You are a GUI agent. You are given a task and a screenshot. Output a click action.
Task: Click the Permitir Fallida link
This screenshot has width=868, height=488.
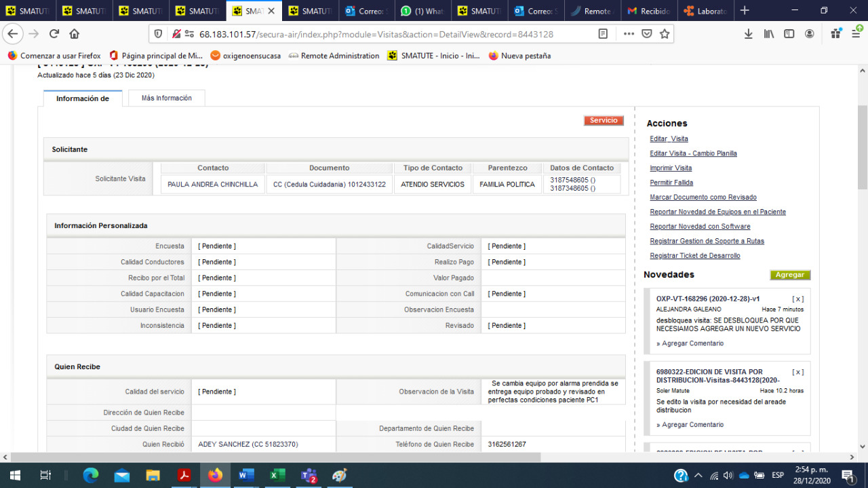(671, 183)
